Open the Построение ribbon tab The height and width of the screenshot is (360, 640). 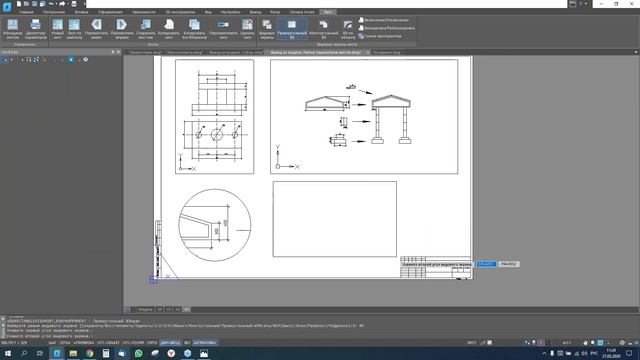coord(54,12)
